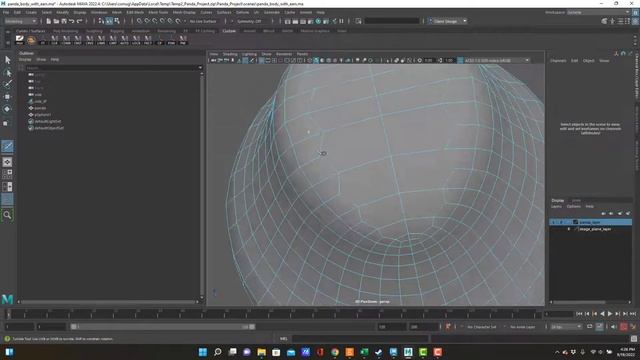
Task: Open the No Character Set dropdown
Action: (482, 327)
